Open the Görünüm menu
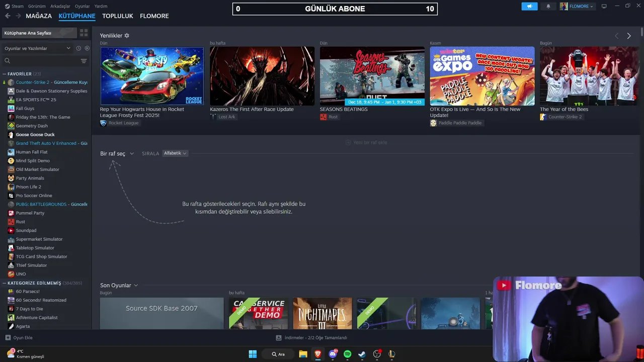The image size is (644, 362). coord(37,6)
